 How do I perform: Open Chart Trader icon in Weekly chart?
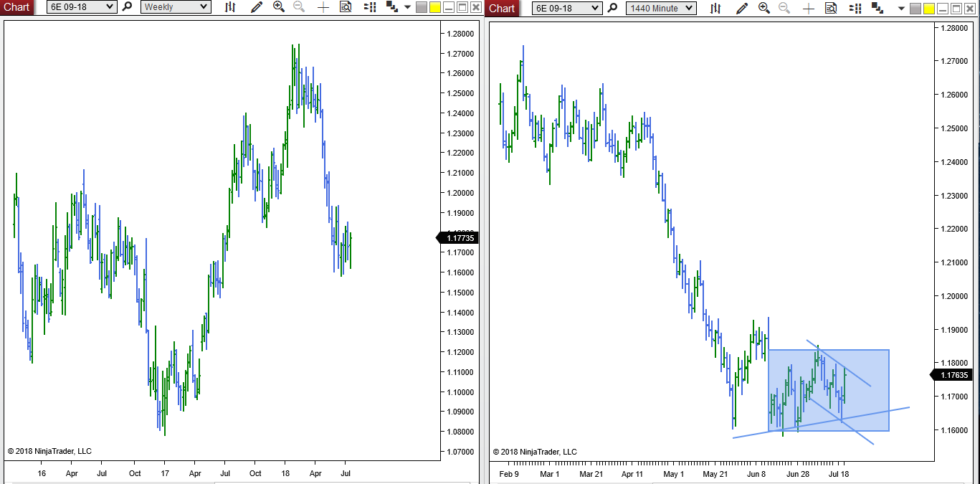point(370,7)
